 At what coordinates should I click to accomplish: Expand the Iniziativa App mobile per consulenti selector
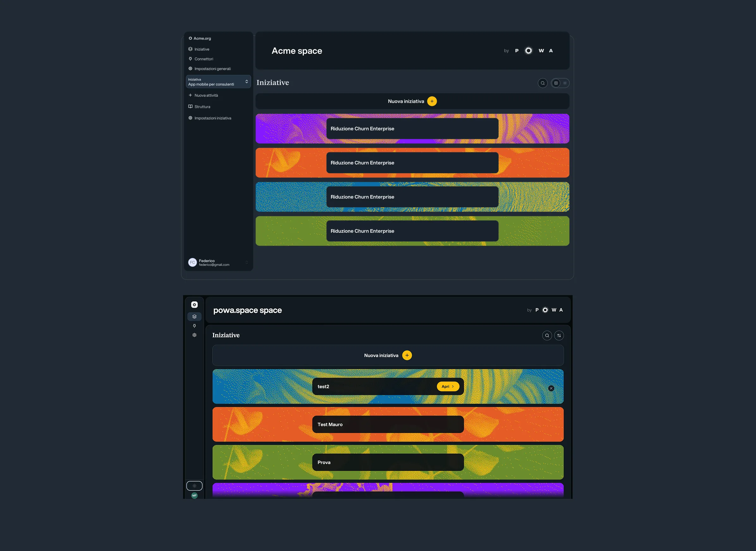[x=218, y=82]
